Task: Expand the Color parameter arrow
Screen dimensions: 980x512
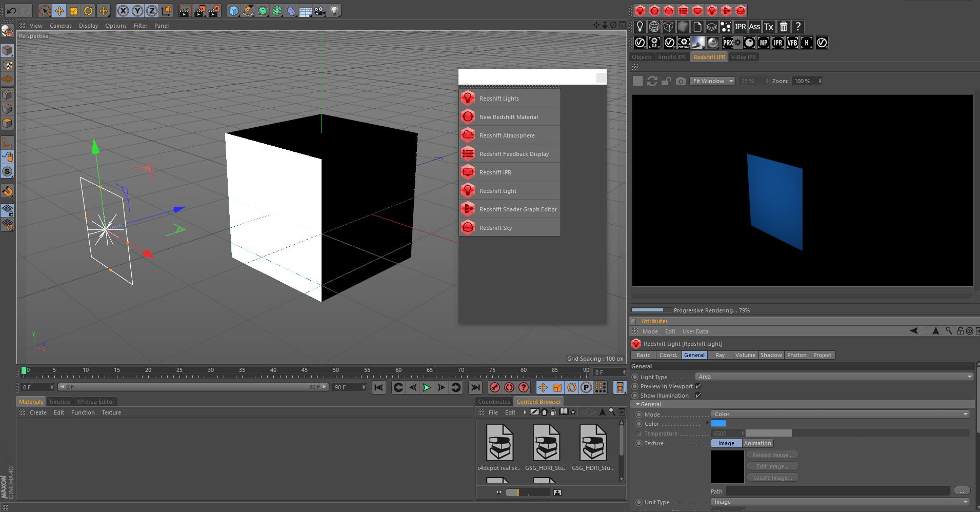Action: click(707, 423)
